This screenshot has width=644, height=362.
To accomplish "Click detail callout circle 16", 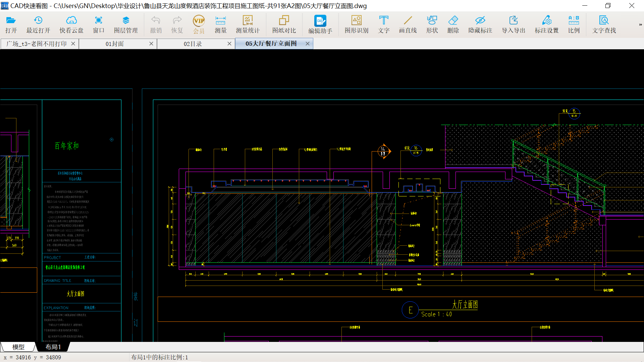I will 416,150.
